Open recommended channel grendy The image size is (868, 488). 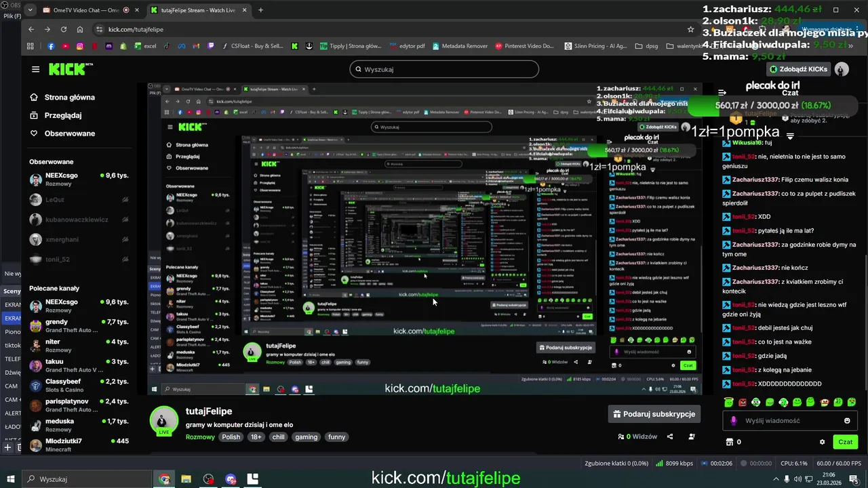(79, 326)
